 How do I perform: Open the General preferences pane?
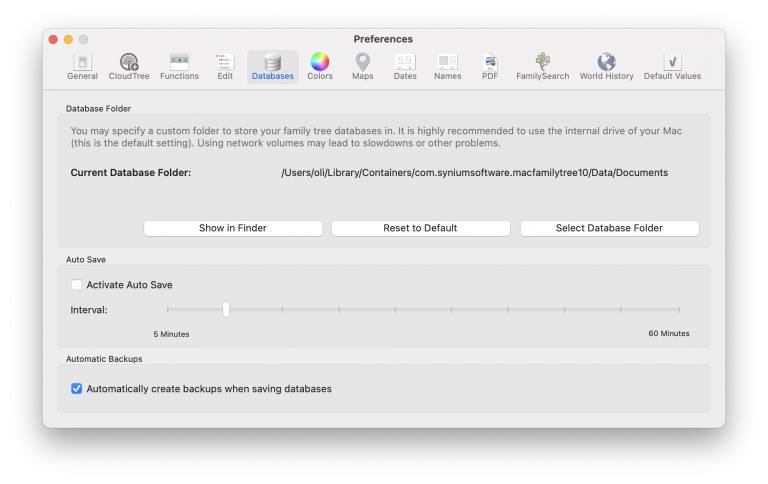click(x=82, y=67)
